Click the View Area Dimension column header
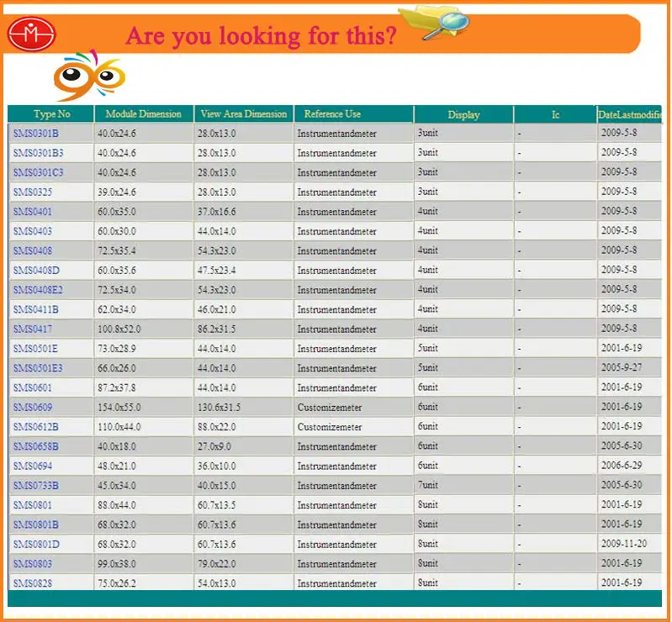The image size is (672, 622). coord(244,114)
